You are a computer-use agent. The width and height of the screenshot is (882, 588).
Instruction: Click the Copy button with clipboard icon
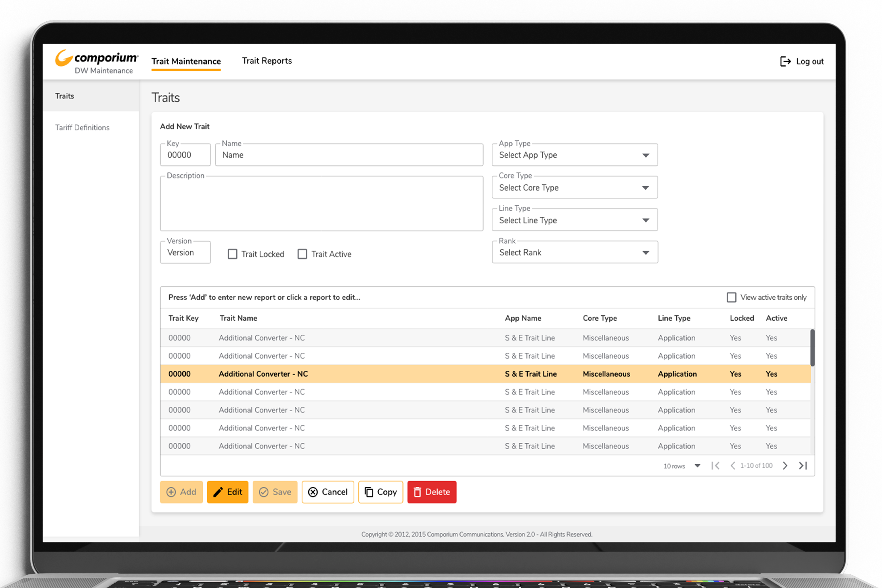[380, 492]
